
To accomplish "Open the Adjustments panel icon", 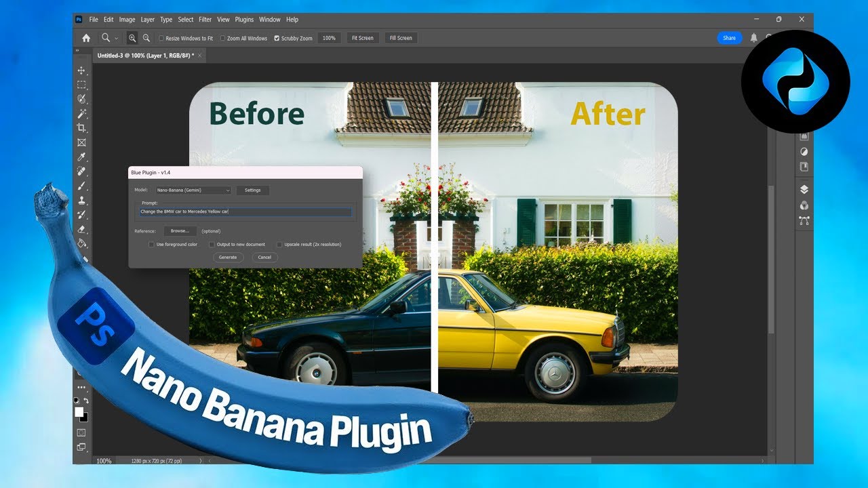I will click(x=804, y=151).
